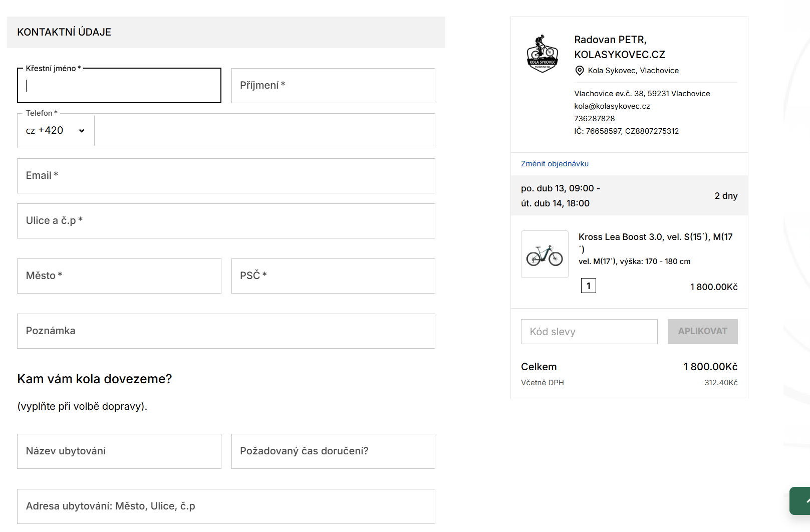Click the PSČ postal code field
The width and height of the screenshot is (810, 532).
point(333,276)
